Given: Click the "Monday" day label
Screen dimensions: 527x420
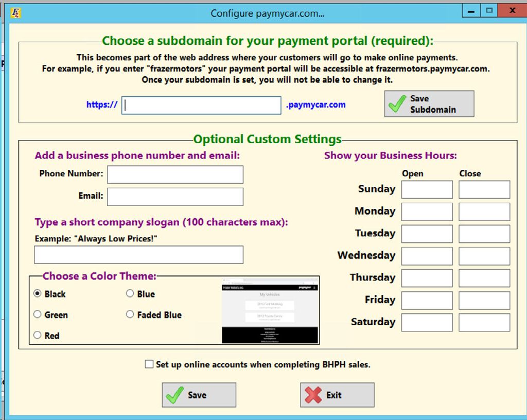Looking at the screenshot, I should pos(375,211).
